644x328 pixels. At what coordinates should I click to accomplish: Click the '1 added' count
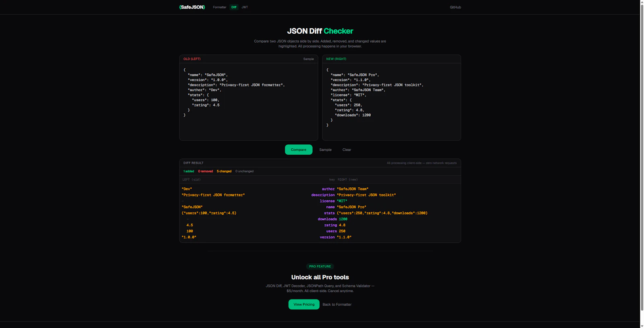pos(189,171)
